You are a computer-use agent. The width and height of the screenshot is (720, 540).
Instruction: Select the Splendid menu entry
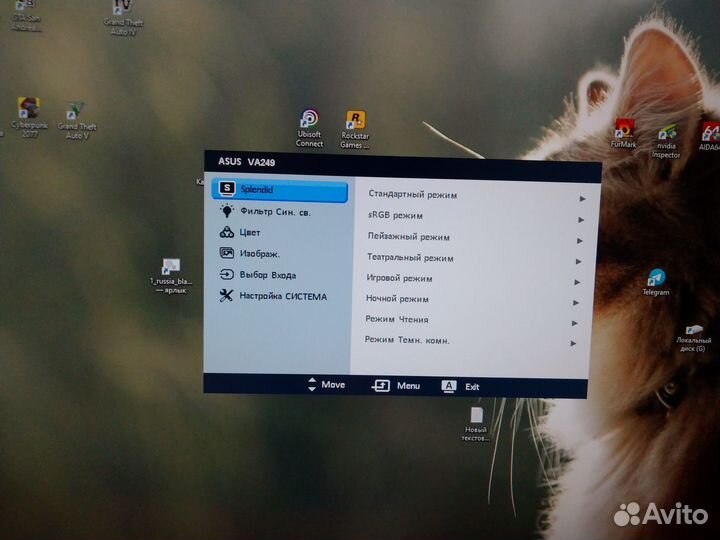point(280,190)
